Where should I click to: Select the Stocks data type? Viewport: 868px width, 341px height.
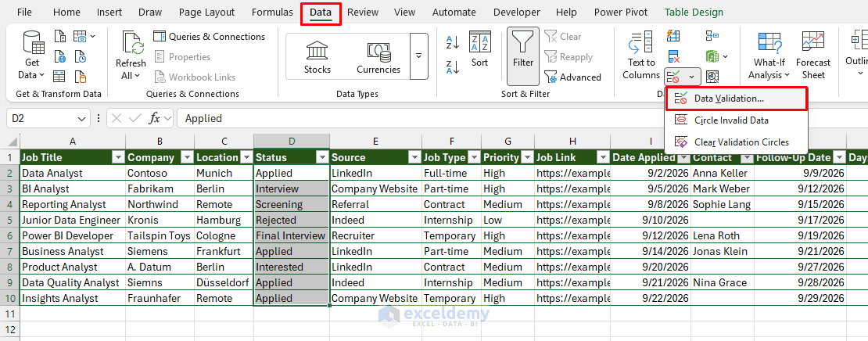click(317, 57)
